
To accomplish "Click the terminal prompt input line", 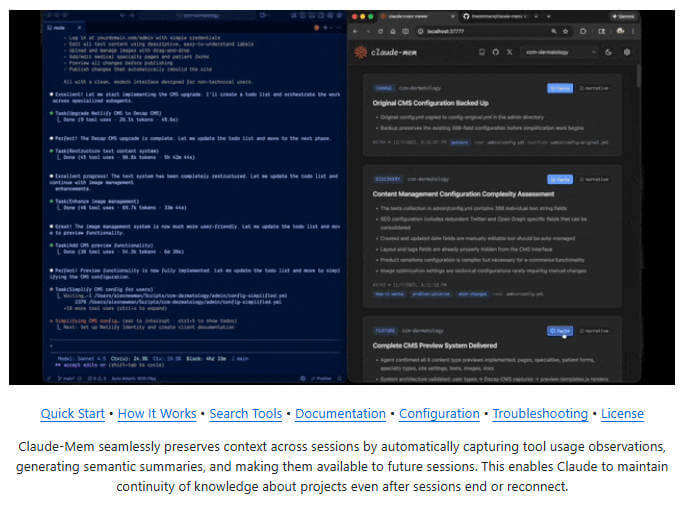I will [x=196, y=346].
